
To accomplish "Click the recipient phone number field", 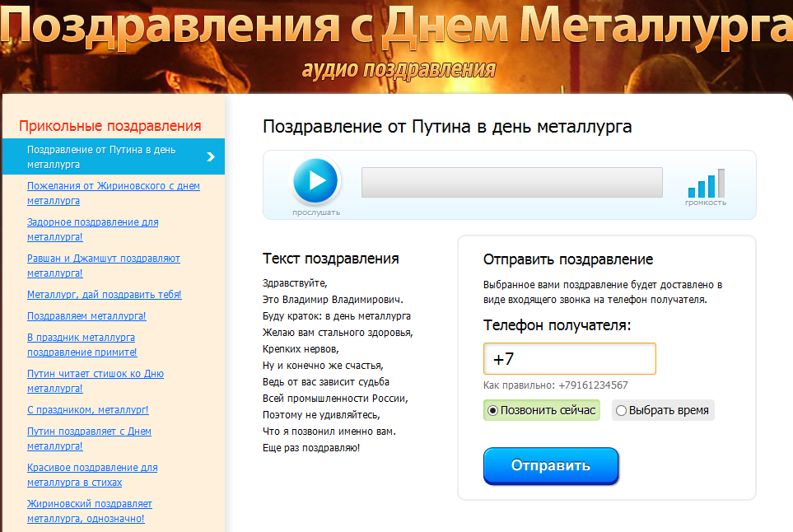I will (x=570, y=358).
